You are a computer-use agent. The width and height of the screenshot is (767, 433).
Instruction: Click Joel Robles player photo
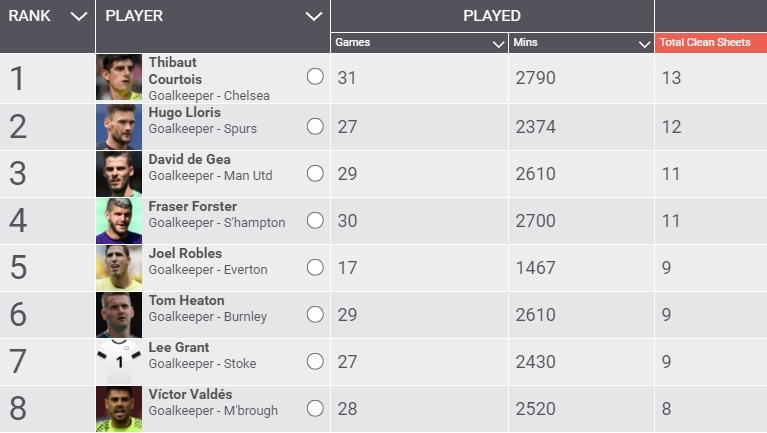(x=119, y=268)
